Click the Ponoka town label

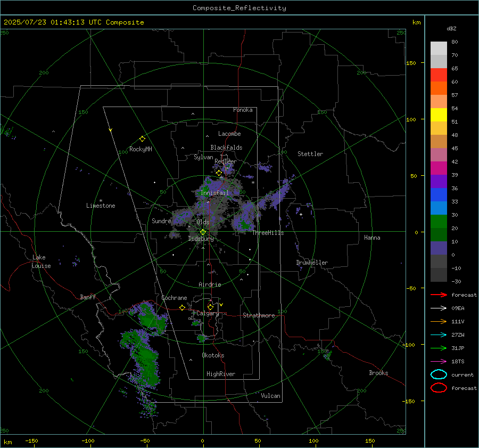click(x=243, y=110)
